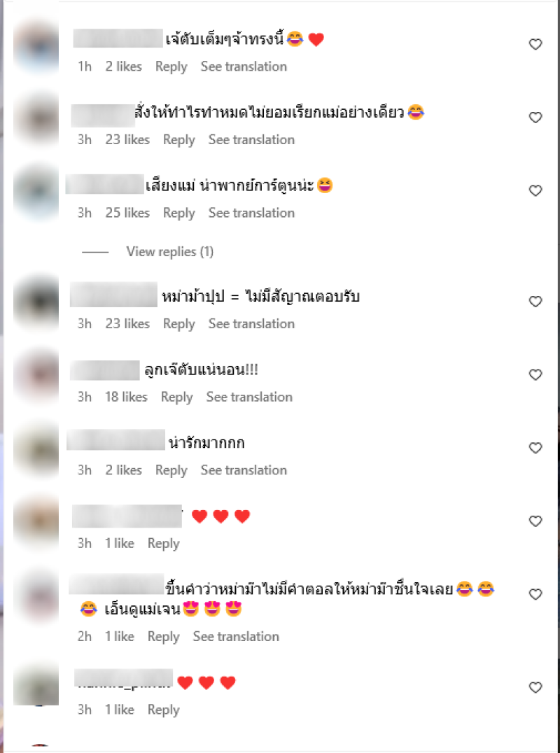Viewport: 560px width, 753px height.
Task: Open the first commenter's profile picture
Action: point(36,47)
